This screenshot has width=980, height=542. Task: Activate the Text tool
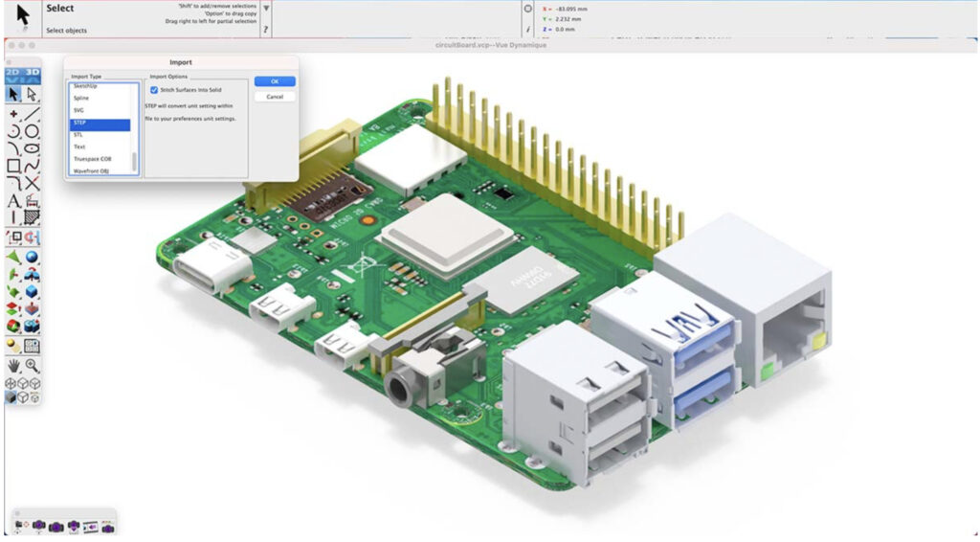13,201
